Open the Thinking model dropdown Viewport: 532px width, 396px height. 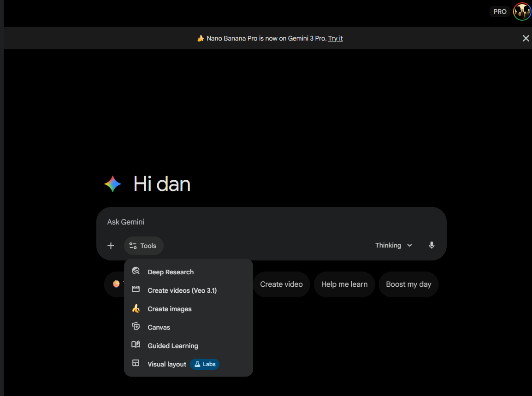coord(394,245)
